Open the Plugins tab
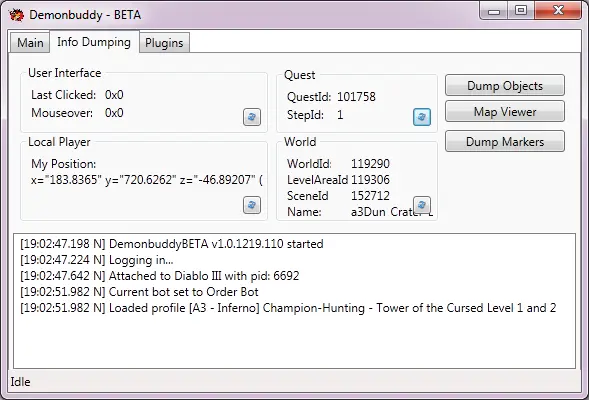The image size is (589, 400). 164,43
